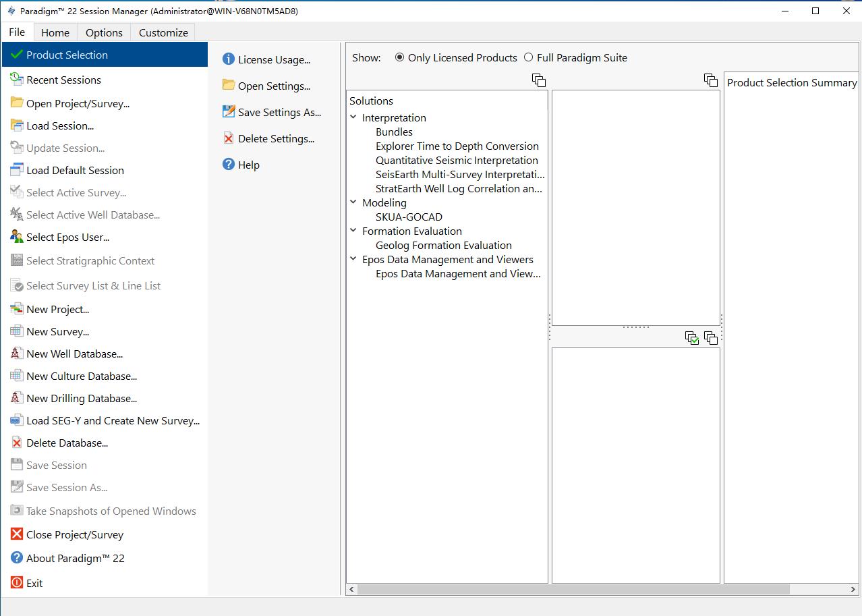Click the checked copy icon above the lower pane

tap(692, 338)
